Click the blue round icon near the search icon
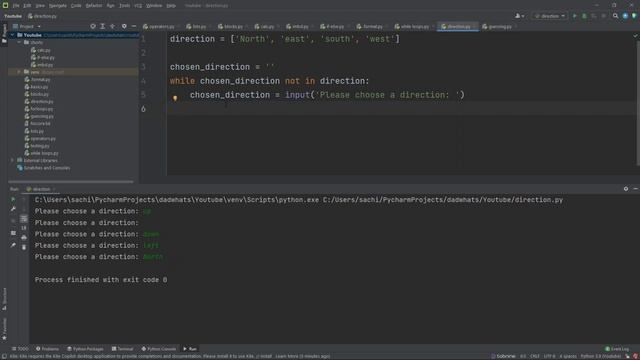The width and height of the screenshot is (640, 360). coord(625,16)
